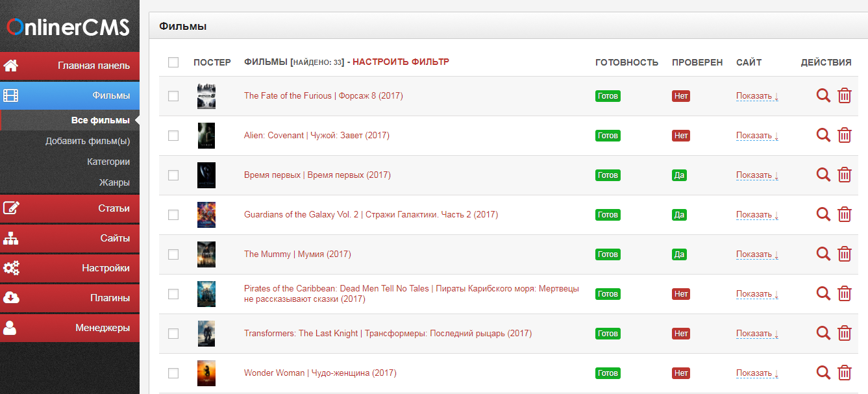Open Alien: Covenant title link
Viewport: 868px width, 394px height.
pyautogui.click(x=317, y=136)
